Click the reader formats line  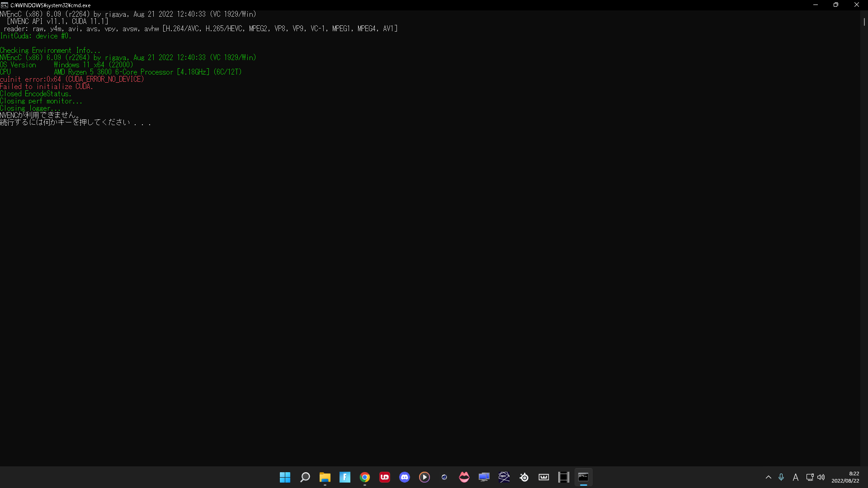(201, 28)
